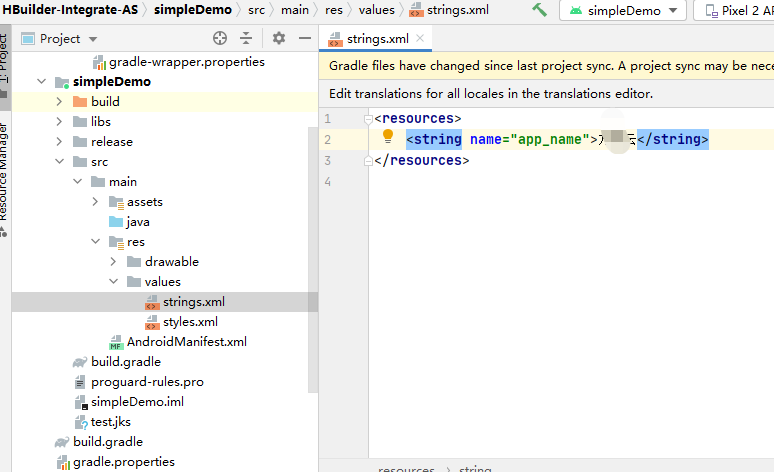The image size is (774, 472).
Task: Click the res breadcrumb
Action: 334,10
